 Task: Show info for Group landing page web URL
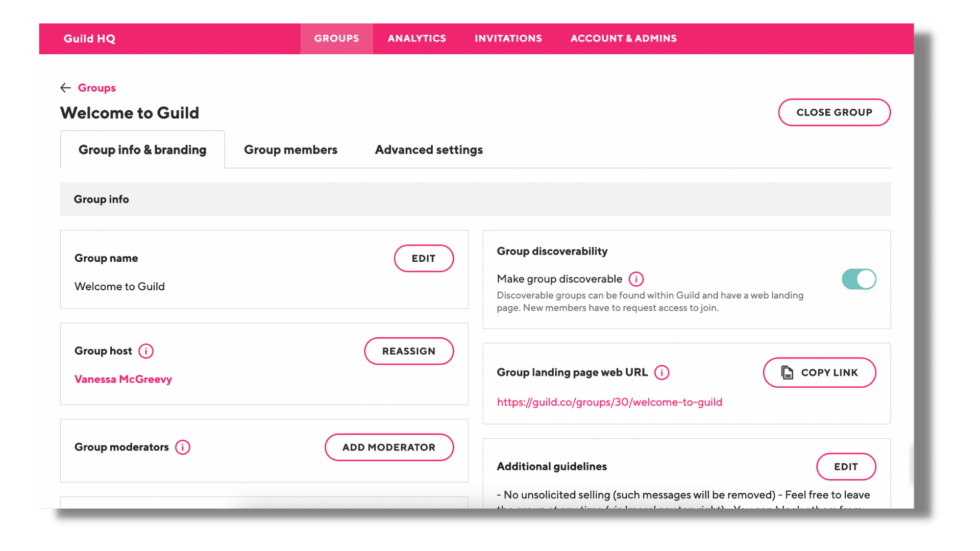pos(662,372)
